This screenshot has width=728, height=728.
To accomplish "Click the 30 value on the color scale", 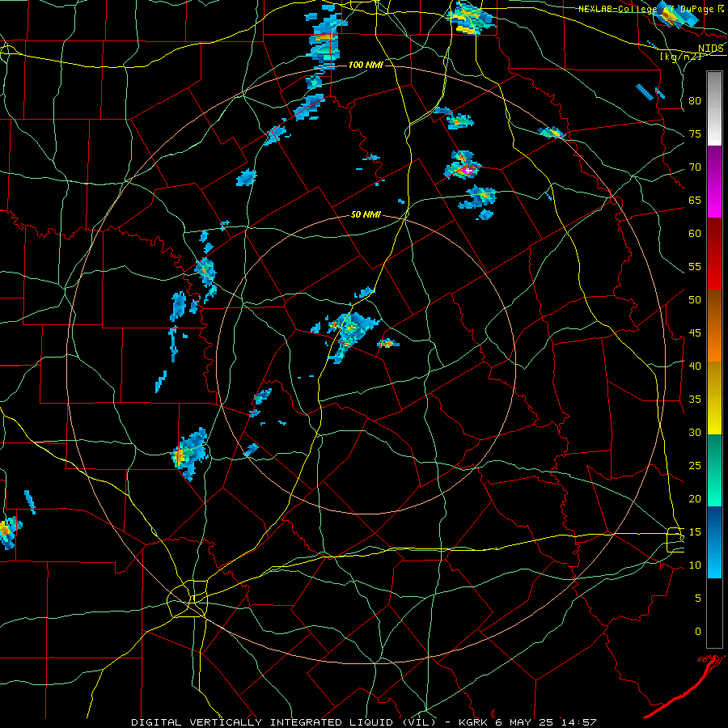I will coord(695,432).
